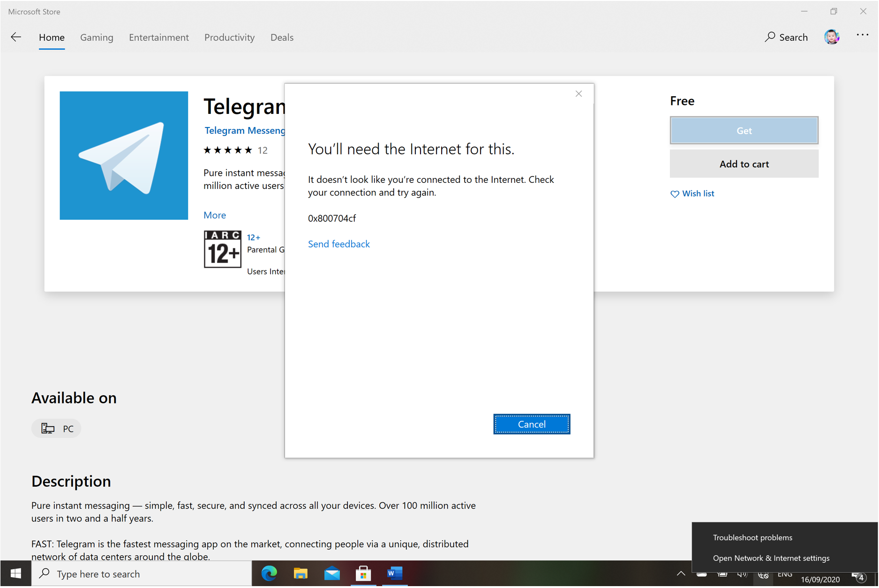This screenshot has width=879, height=588.
Task: Go to the Productivity tab
Action: coord(229,38)
